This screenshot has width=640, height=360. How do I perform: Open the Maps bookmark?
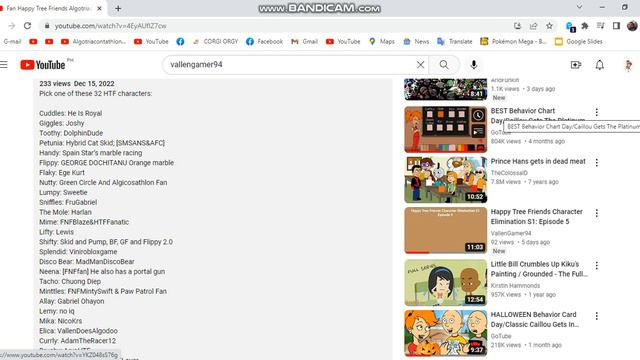[x=382, y=42]
